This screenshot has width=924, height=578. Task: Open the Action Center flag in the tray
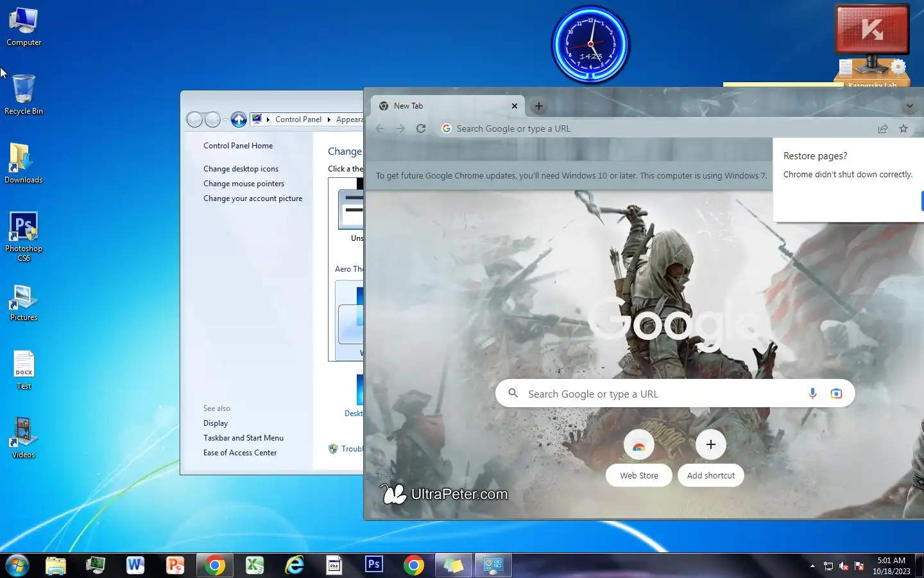pyautogui.click(x=859, y=566)
